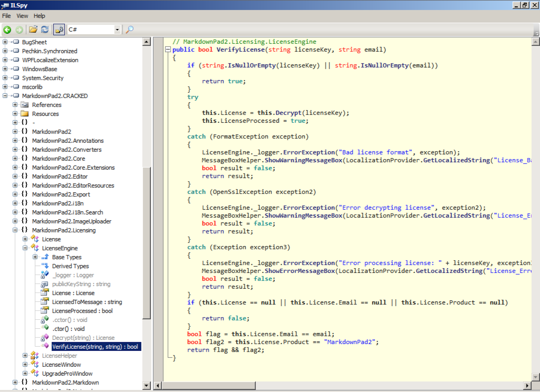Expand the BugSheet assembly node

[5, 42]
